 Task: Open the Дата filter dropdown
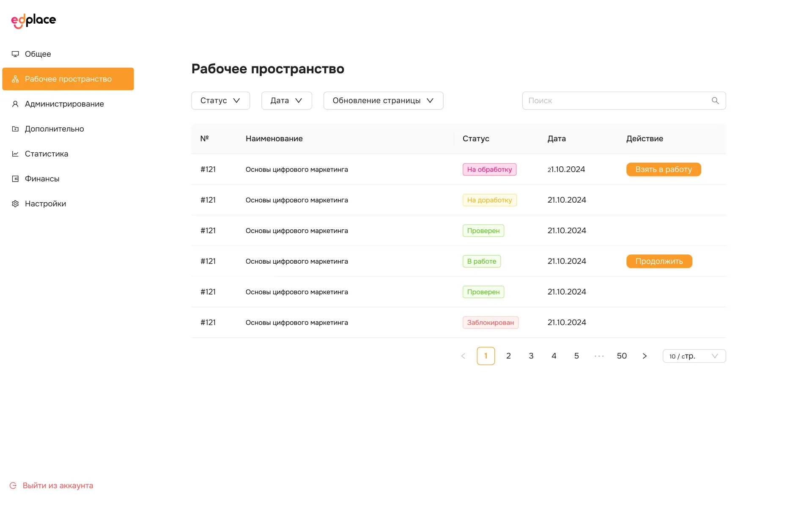tap(286, 100)
